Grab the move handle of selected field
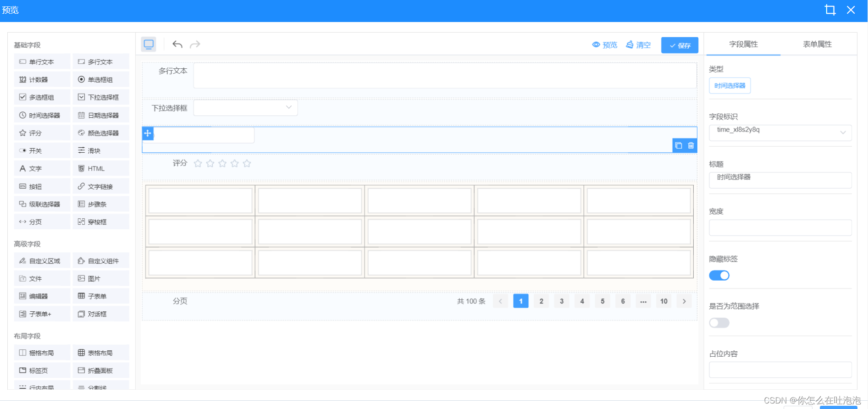 (148, 133)
